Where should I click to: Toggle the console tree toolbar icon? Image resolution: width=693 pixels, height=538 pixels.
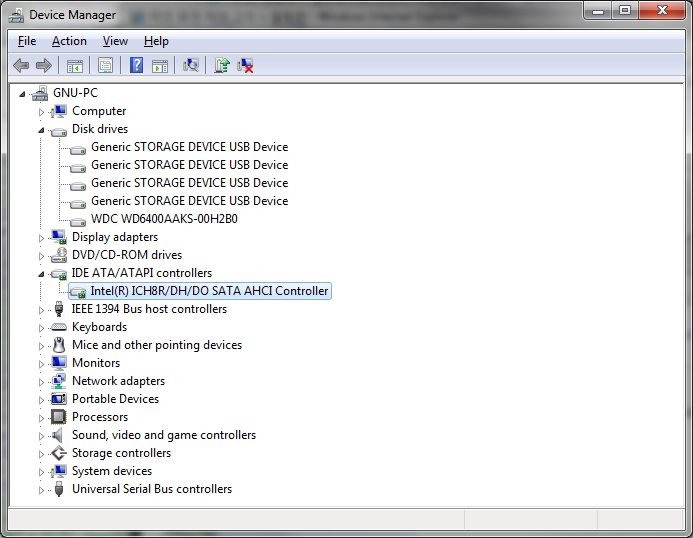75,66
